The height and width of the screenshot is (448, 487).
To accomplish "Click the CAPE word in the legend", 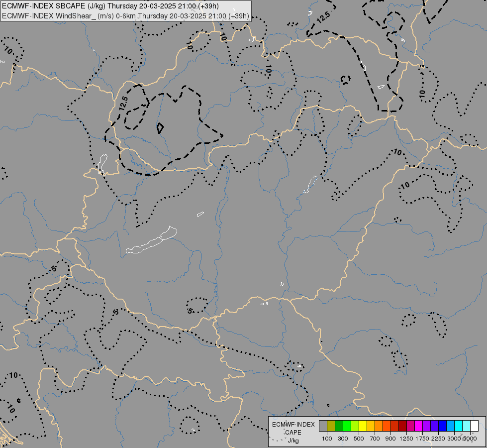I will point(293,433).
